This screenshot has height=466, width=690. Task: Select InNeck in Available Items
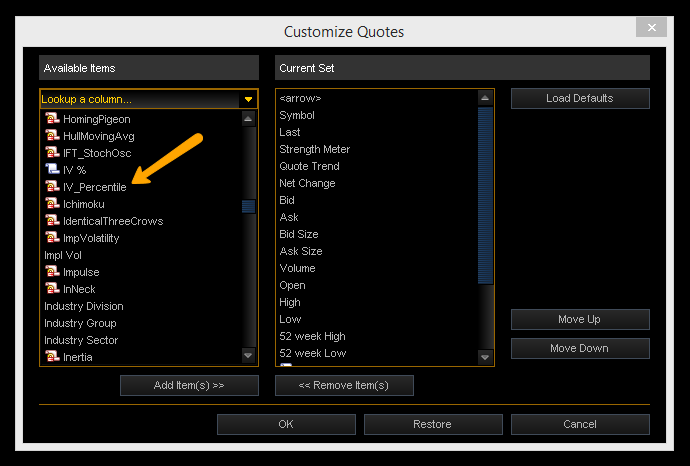point(79,289)
